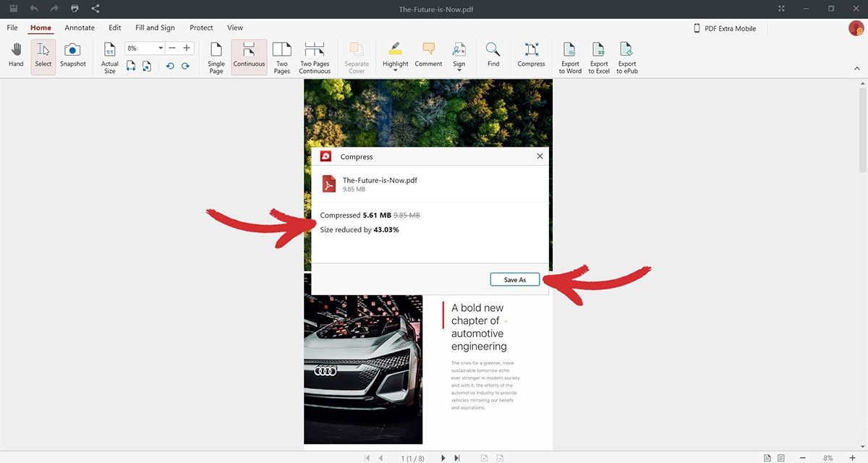The height and width of the screenshot is (463, 868).
Task: Click the Highlight tool
Action: [x=395, y=54]
